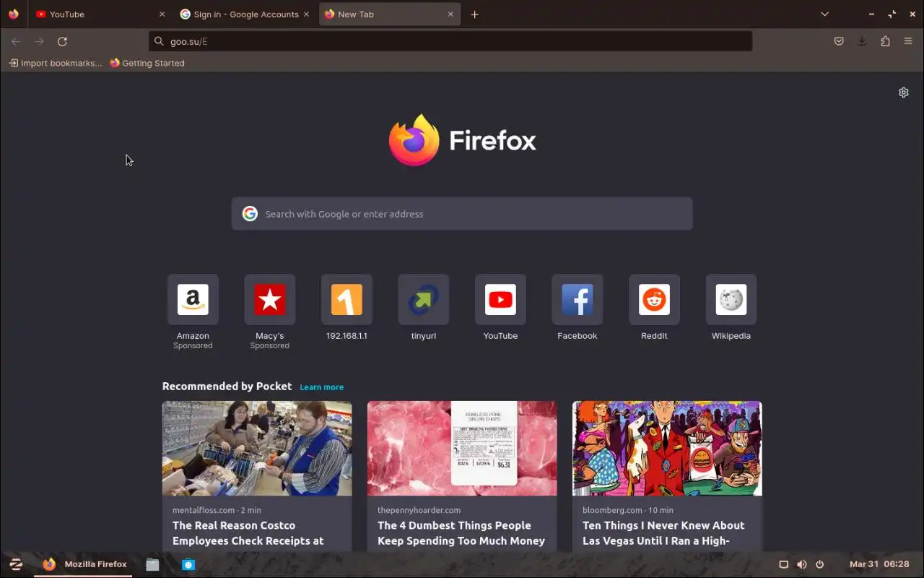Switch to the Sign in - Google Accounts tab
This screenshot has height=578, width=924.
point(245,14)
